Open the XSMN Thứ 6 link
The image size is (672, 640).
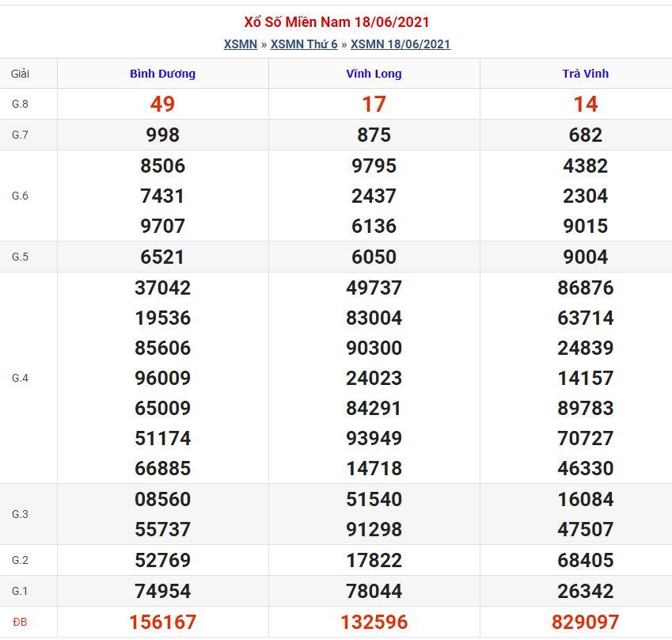click(304, 44)
